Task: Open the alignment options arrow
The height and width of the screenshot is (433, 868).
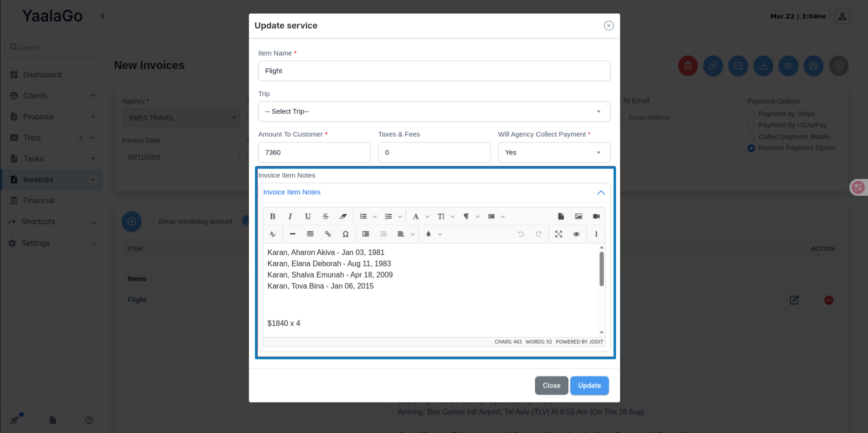Action: pos(413,234)
